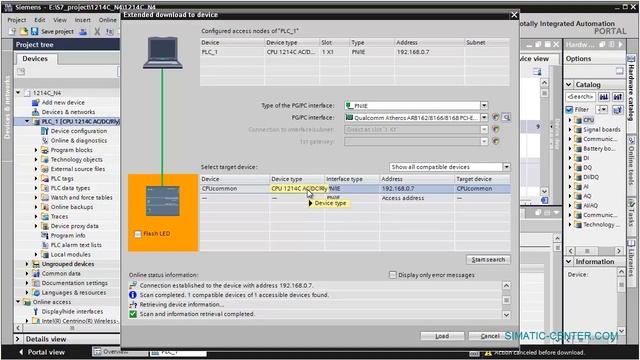Click the icon beside 1st gateway field
Image resolution: width=640 pixels, height=360 pixels.
pos(496,142)
